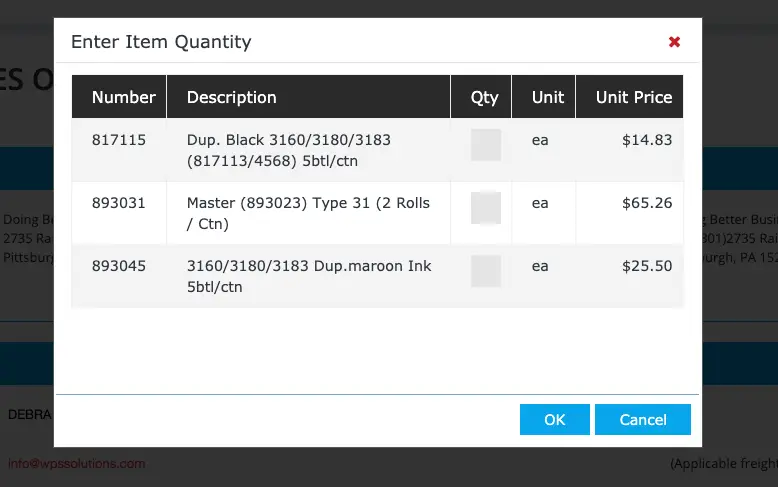Click the Dup.maroon Ink description text
The height and width of the screenshot is (487, 778).
tap(308, 276)
